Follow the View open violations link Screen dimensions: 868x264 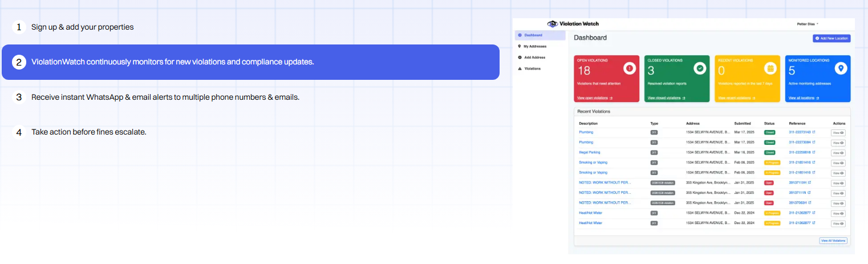(x=594, y=98)
